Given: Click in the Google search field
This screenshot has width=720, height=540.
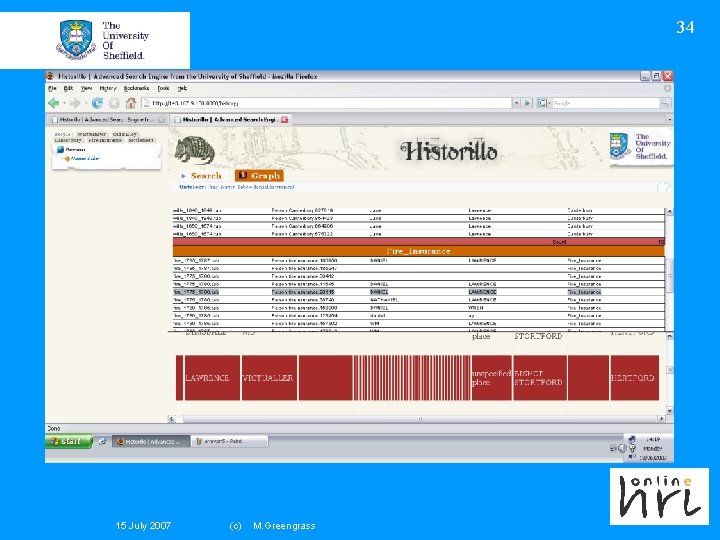Looking at the screenshot, I should pyautogui.click(x=606, y=103).
